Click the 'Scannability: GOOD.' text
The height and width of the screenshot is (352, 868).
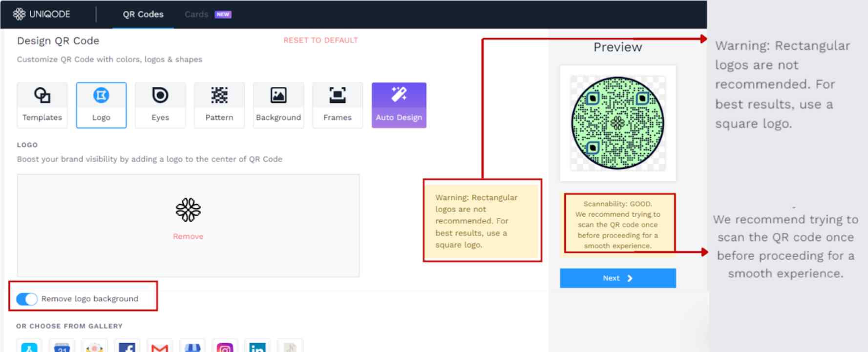click(x=618, y=204)
